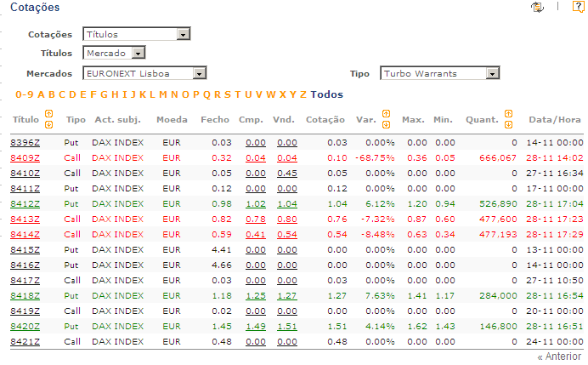The image size is (588, 365).
Task: Open title 8412Z
Action: click(x=25, y=204)
